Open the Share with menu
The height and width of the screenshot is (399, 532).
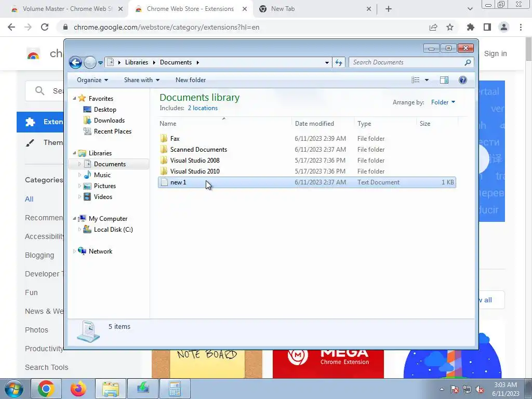pyautogui.click(x=141, y=80)
